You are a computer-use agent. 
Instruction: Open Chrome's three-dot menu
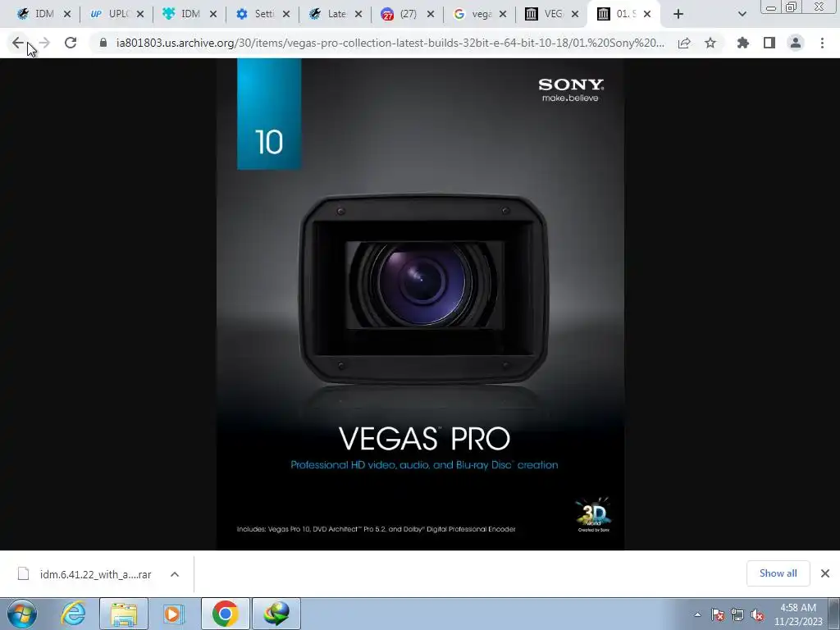coord(822,43)
